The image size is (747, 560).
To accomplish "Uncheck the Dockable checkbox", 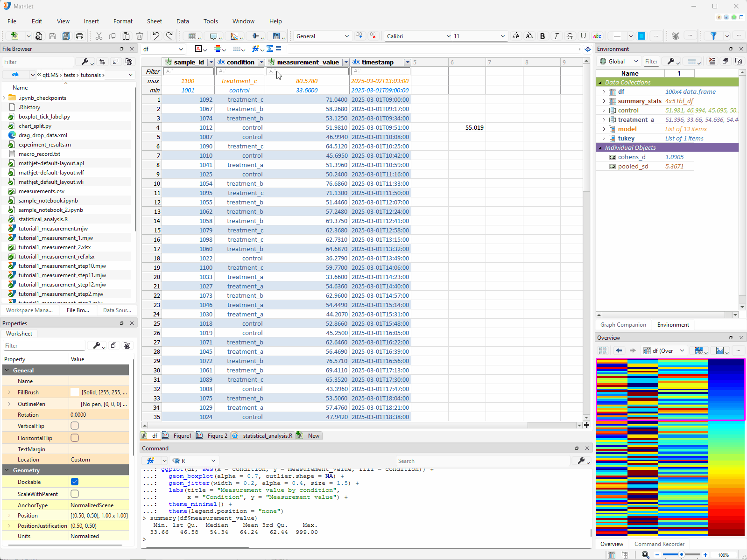I will (x=75, y=482).
